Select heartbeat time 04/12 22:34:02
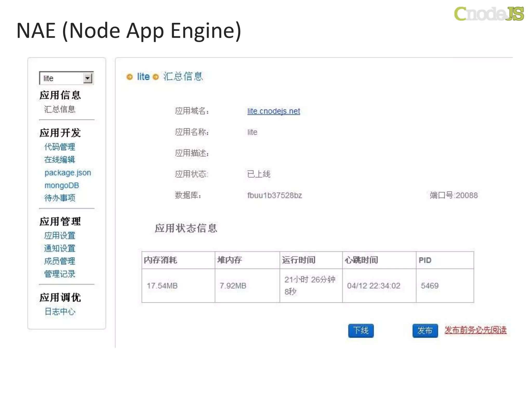The image size is (532, 399). coord(374,286)
